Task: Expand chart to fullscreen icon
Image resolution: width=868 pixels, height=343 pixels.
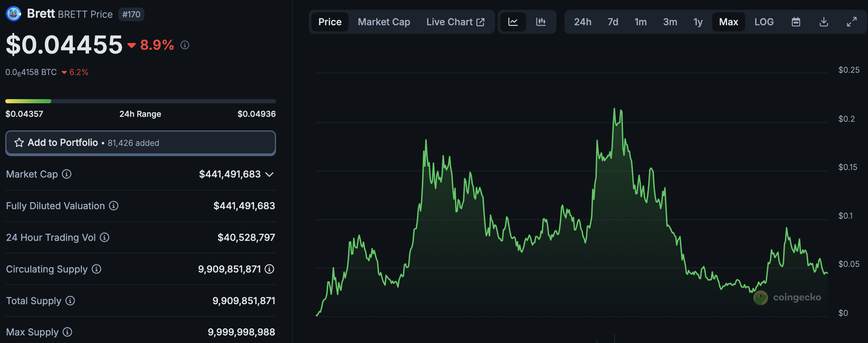Action: pos(852,22)
